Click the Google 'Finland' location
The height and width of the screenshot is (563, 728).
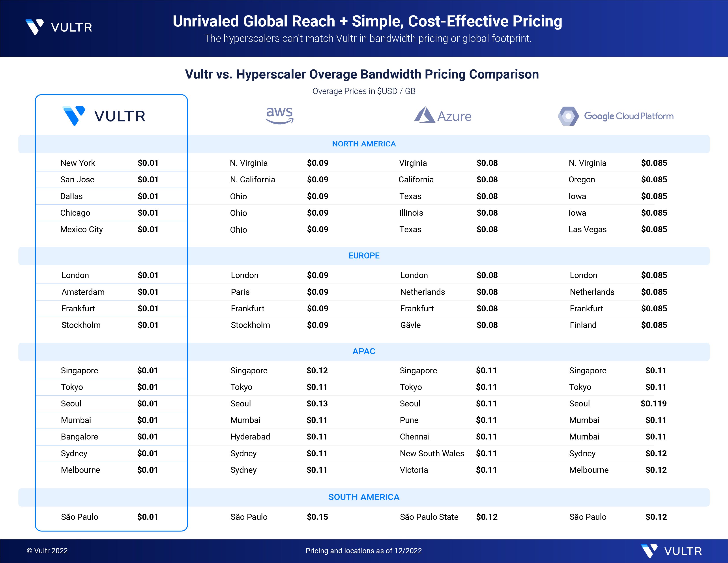pos(583,325)
